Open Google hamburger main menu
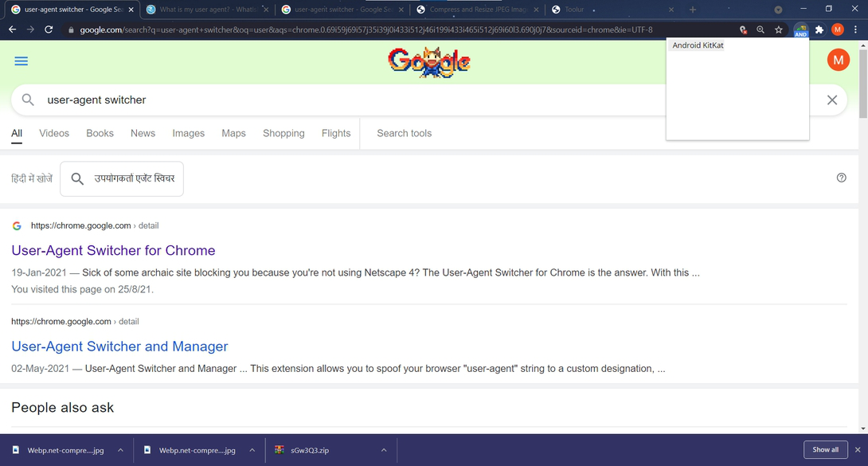The image size is (868, 466). tap(21, 61)
